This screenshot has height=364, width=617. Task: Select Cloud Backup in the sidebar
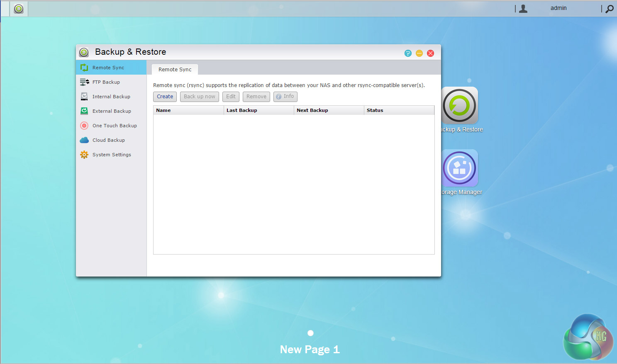[x=108, y=140]
